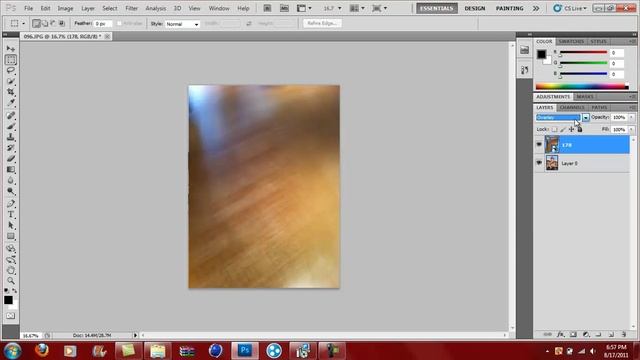Image resolution: width=640 pixels, height=360 pixels.
Task: Add a layer mask
Action: click(573, 334)
